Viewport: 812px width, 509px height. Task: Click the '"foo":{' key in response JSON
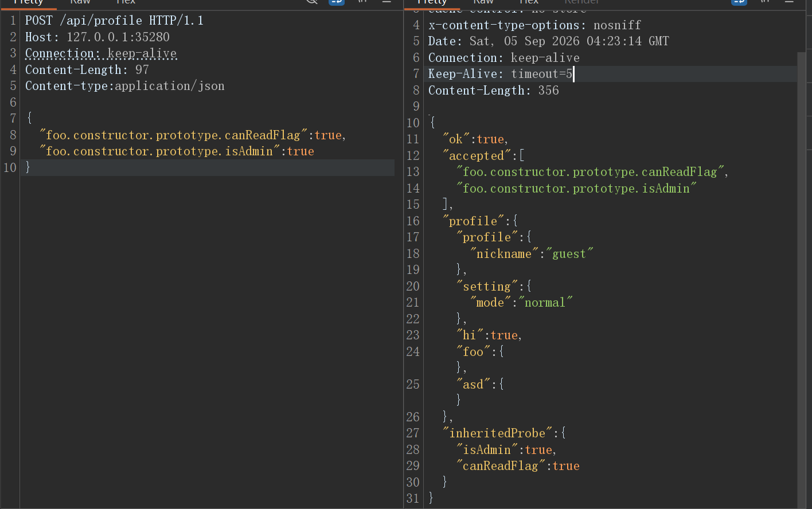click(480, 352)
